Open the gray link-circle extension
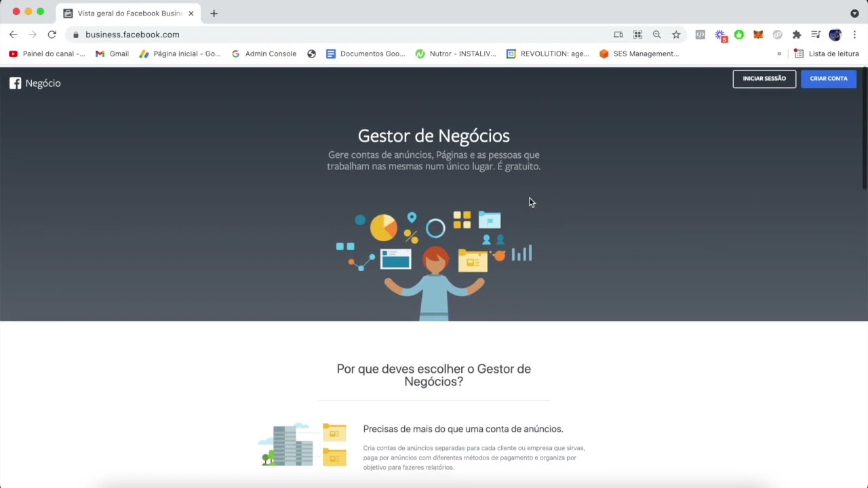 (778, 35)
